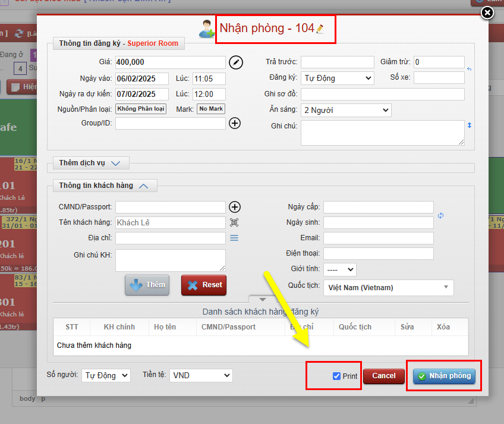Click the plus icon beside CMND/Passport field
This screenshot has height=424, width=504.
235,207
